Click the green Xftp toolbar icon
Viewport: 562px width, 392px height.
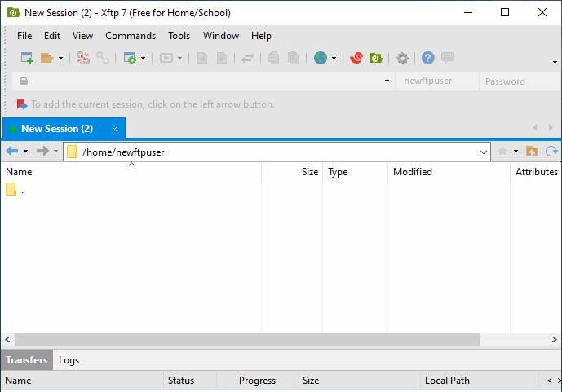coord(376,58)
